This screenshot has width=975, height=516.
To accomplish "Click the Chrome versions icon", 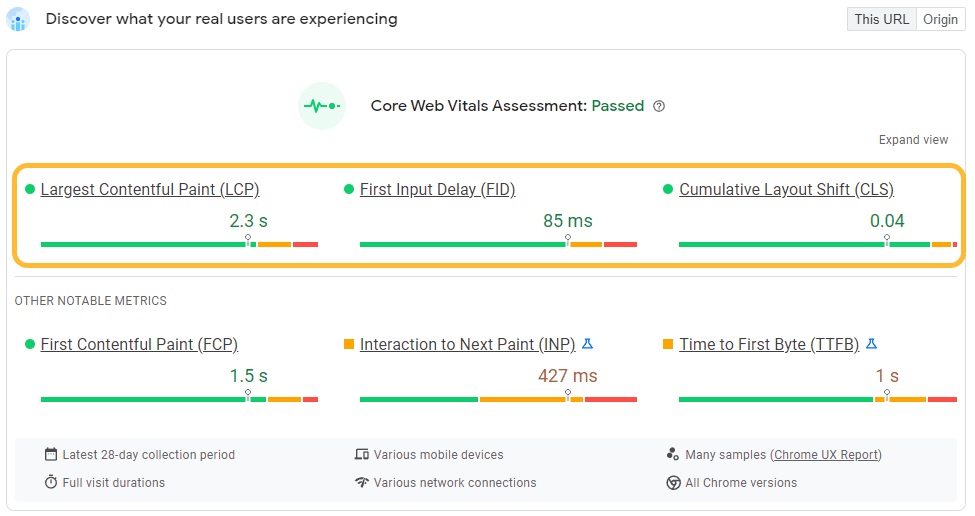I will (673, 482).
